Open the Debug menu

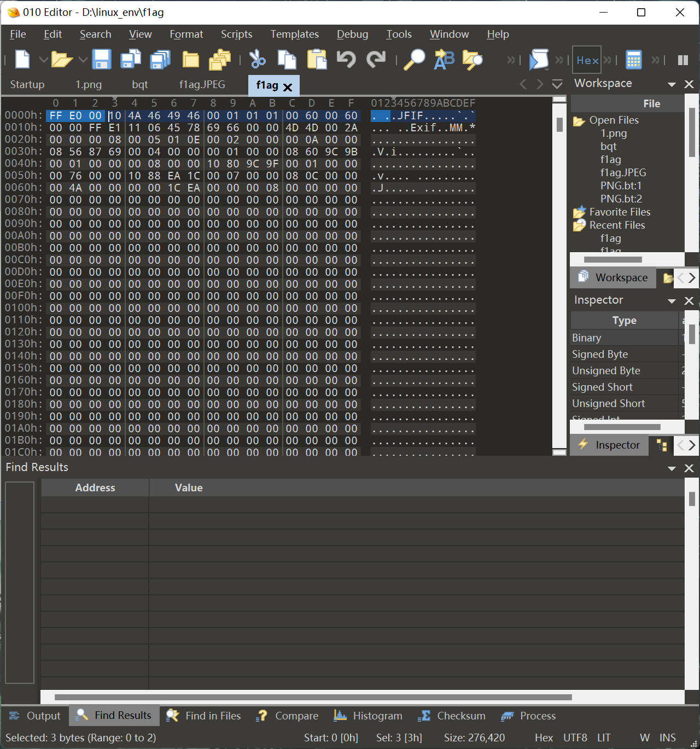(x=352, y=34)
